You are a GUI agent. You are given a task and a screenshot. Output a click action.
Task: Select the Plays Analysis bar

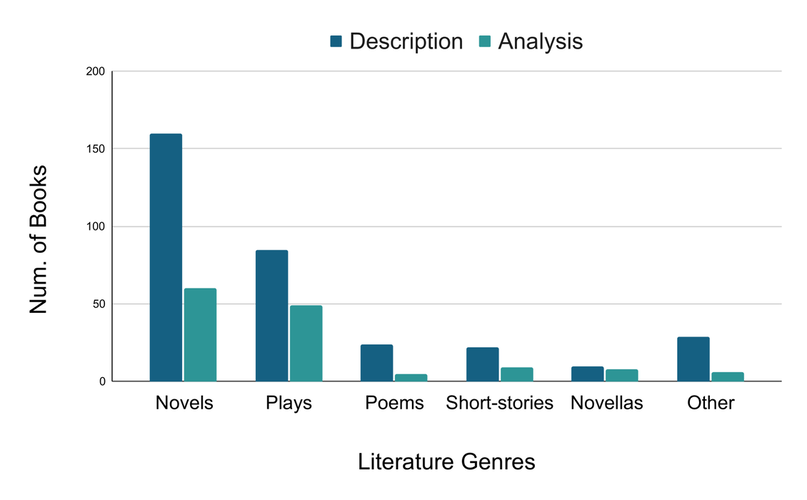306,343
